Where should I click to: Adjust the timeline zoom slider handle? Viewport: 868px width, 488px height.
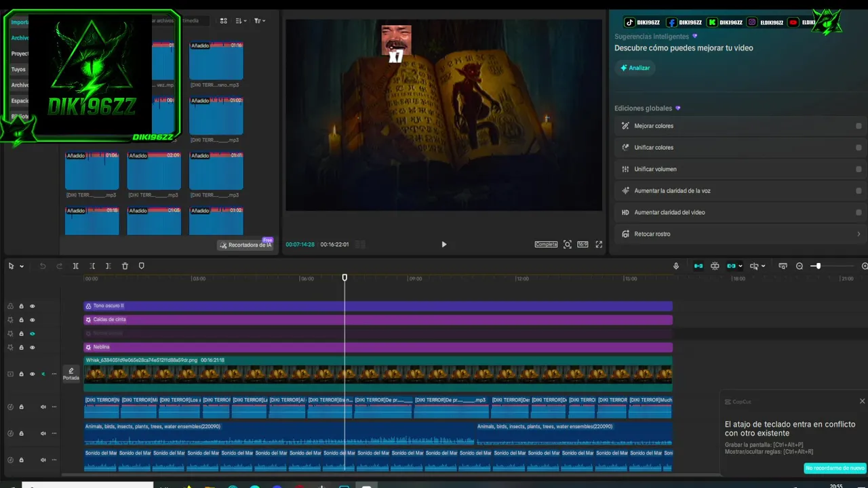coord(818,266)
